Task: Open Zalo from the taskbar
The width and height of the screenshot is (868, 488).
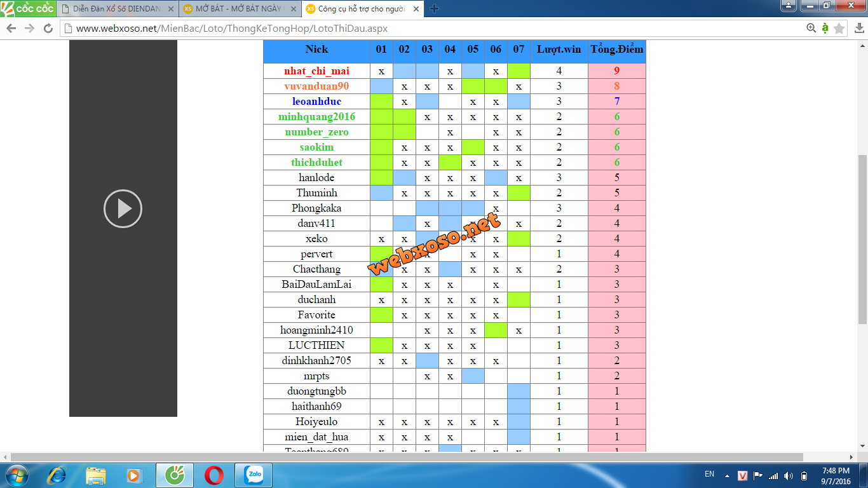Action: (255, 475)
